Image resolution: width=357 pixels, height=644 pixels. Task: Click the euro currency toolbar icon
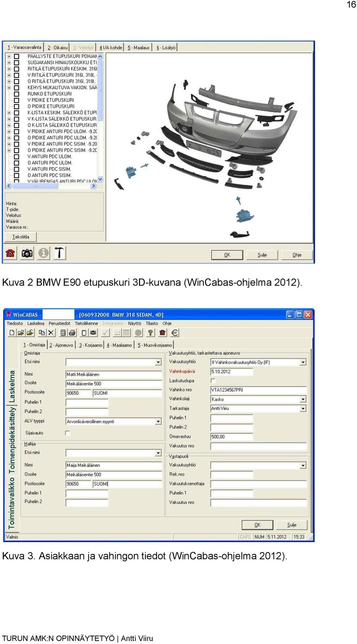tap(175, 333)
